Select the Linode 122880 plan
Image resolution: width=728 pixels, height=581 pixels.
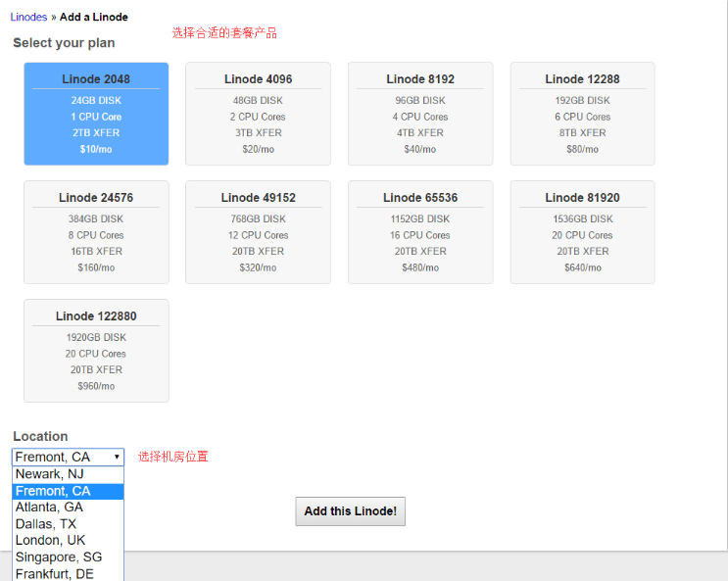click(x=96, y=350)
